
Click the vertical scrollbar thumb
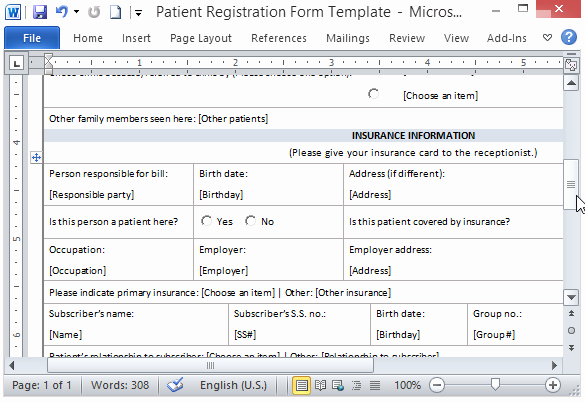click(571, 184)
